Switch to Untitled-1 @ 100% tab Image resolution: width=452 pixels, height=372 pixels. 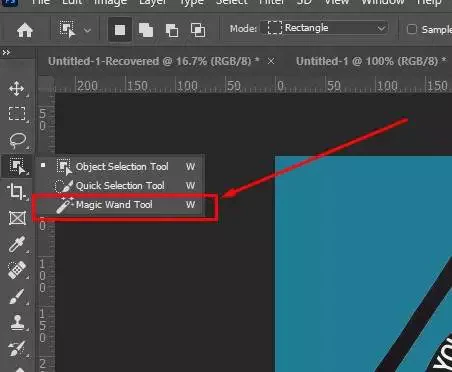coord(371,61)
